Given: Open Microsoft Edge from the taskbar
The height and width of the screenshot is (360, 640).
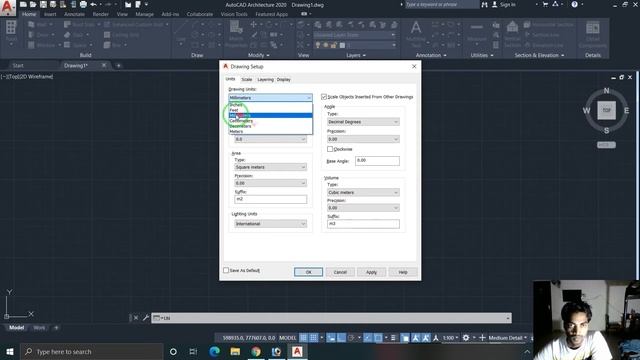Looking at the screenshot, I should click(x=214, y=351).
